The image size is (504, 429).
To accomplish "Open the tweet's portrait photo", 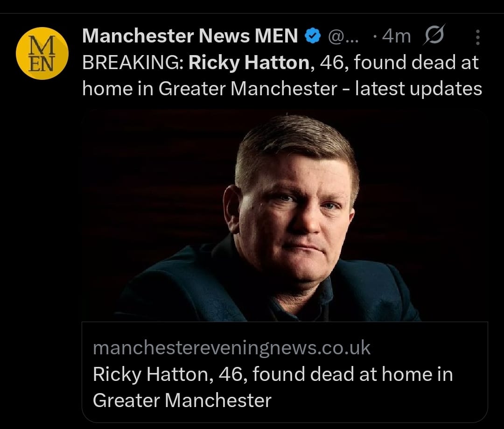I will [x=285, y=215].
